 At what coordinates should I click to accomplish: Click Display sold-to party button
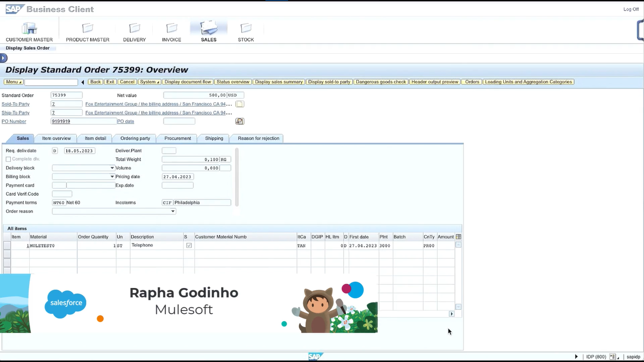[x=329, y=82]
